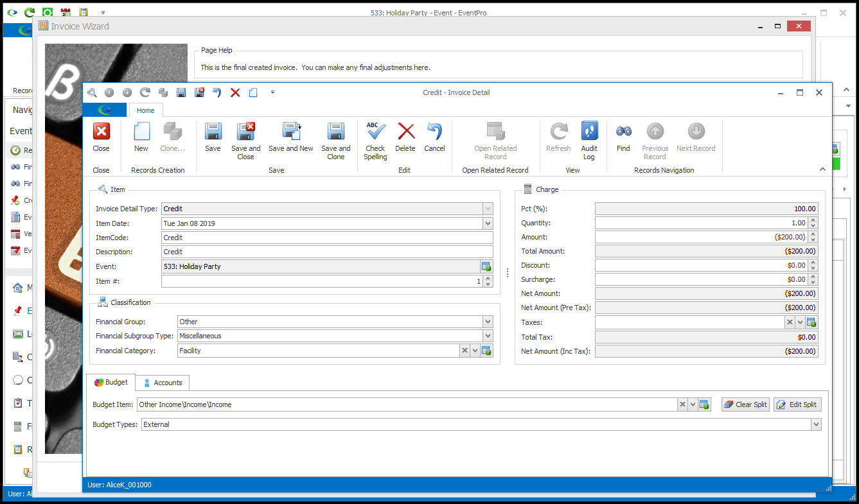
Task: Choose Save and Clone in the ribbon
Action: 336,141
